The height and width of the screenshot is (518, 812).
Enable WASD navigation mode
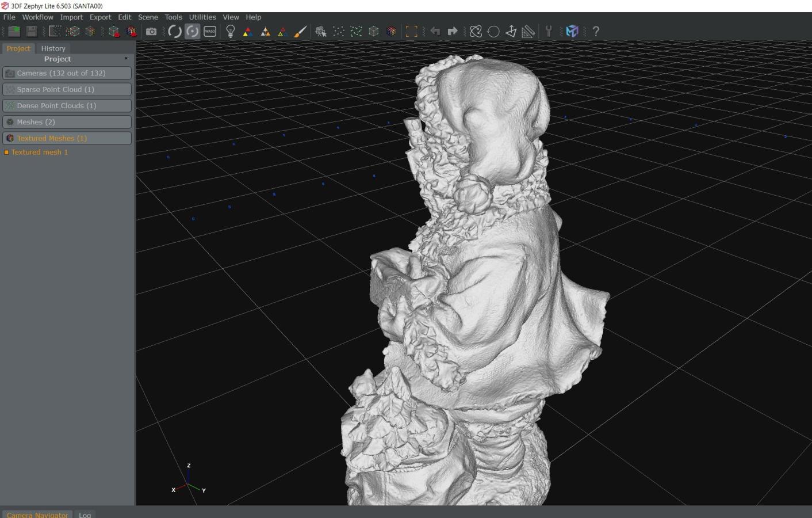[210, 32]
